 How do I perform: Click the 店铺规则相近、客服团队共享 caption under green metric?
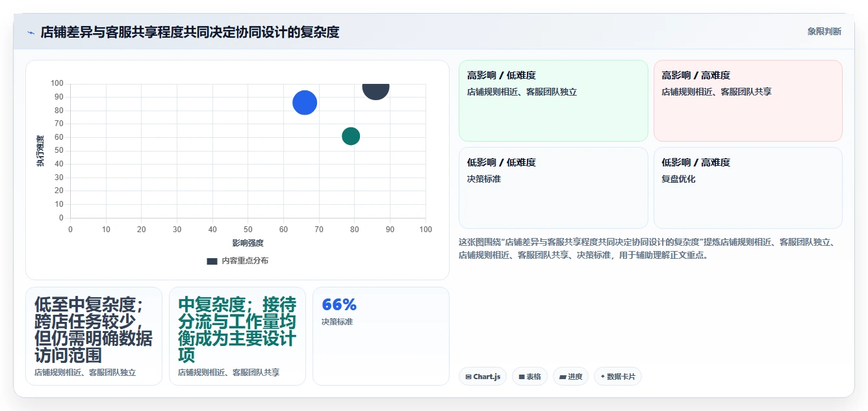pyautogui.click(x=229, y=373)
